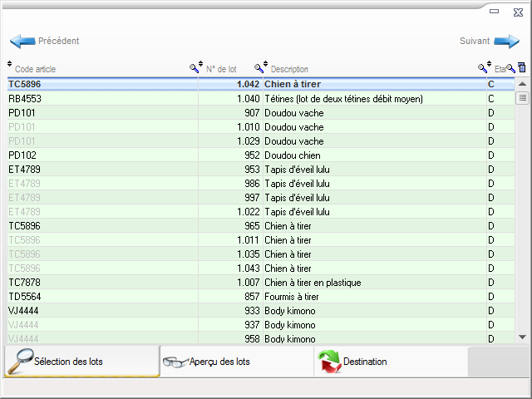Switch to the Sélection des lots tab
Screen dimensions: 532x399
(81, 362)
